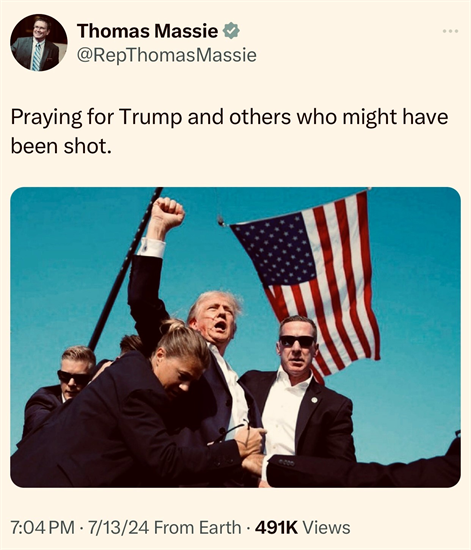Click the round lapel pin on jacket
Viewport: 471px width, 550px height.
click(314, 400)
